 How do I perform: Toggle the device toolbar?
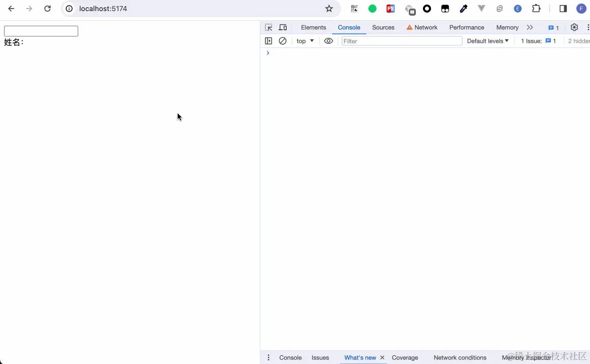[x=283, y=27]
